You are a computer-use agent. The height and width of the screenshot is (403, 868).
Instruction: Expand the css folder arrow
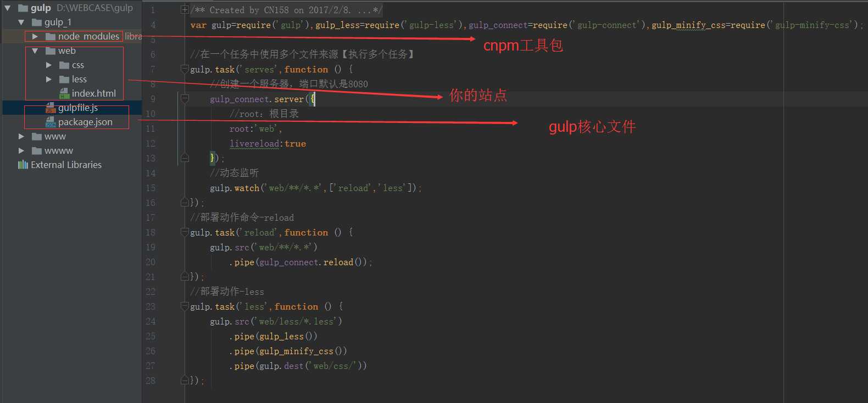pyautogui.click(x=49, y=65)
